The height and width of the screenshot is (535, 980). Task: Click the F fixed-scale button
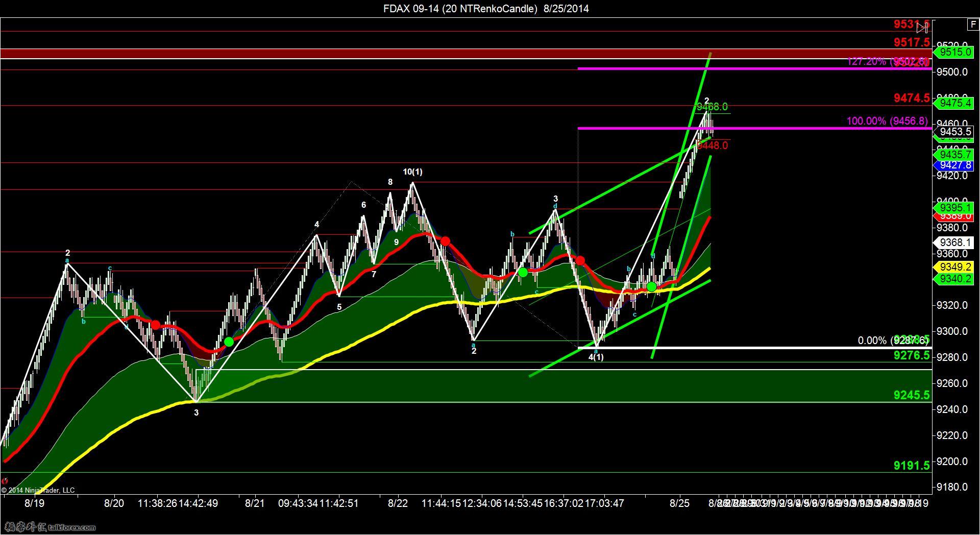972,24
